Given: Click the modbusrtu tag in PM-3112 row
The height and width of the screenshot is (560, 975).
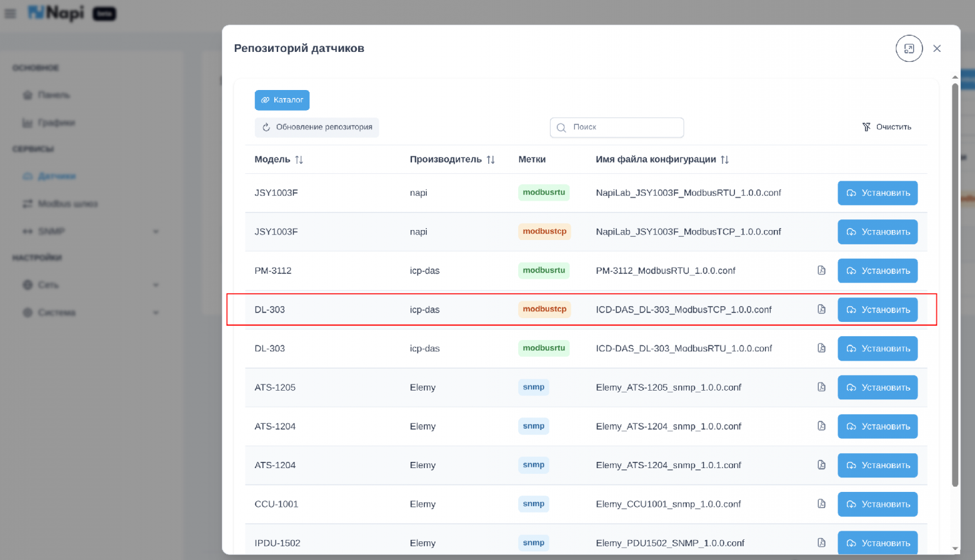Looking at the screenshot, I should tap(544, 271).
